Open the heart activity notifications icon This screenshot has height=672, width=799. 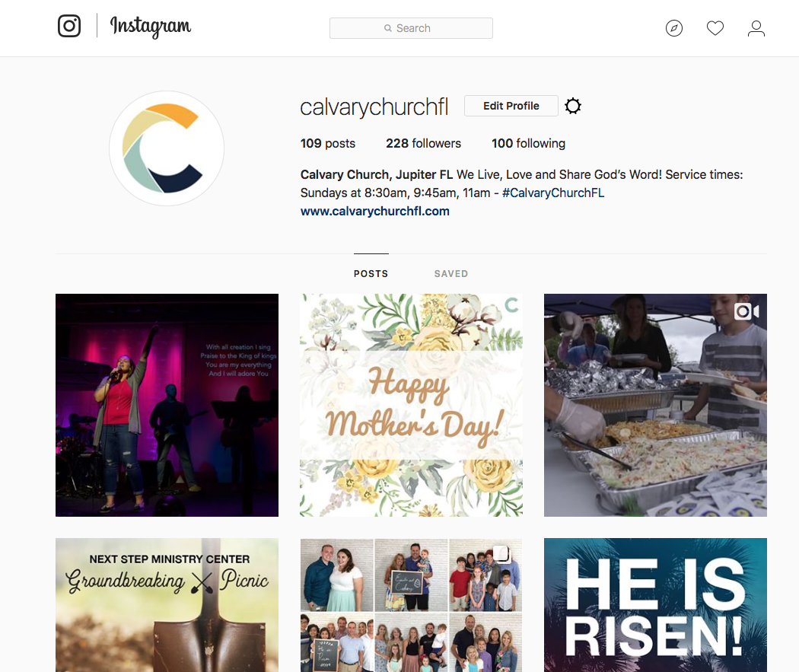click(715, 28)
